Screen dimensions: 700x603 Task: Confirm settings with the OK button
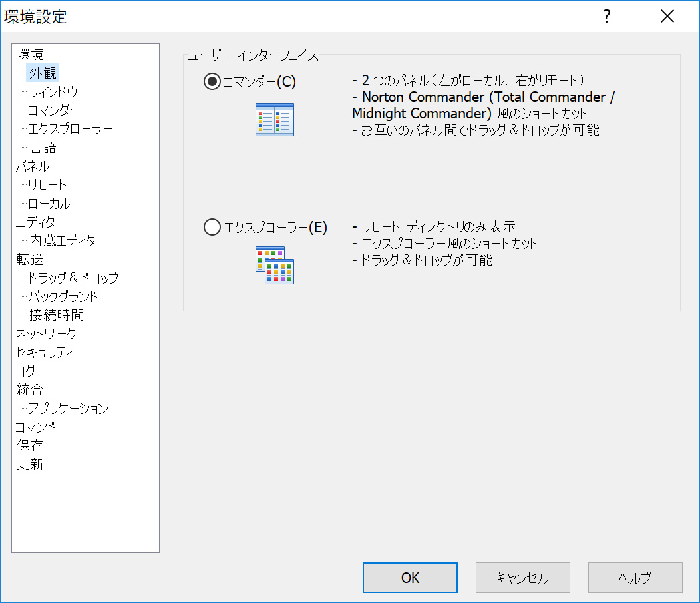click(x=410, y=577)
